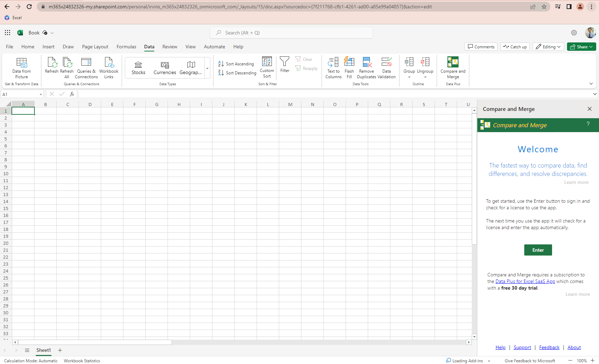The width and height of the screenshot is (599, 364).
Task: Click the About link
Action: [x=574, y=347]
